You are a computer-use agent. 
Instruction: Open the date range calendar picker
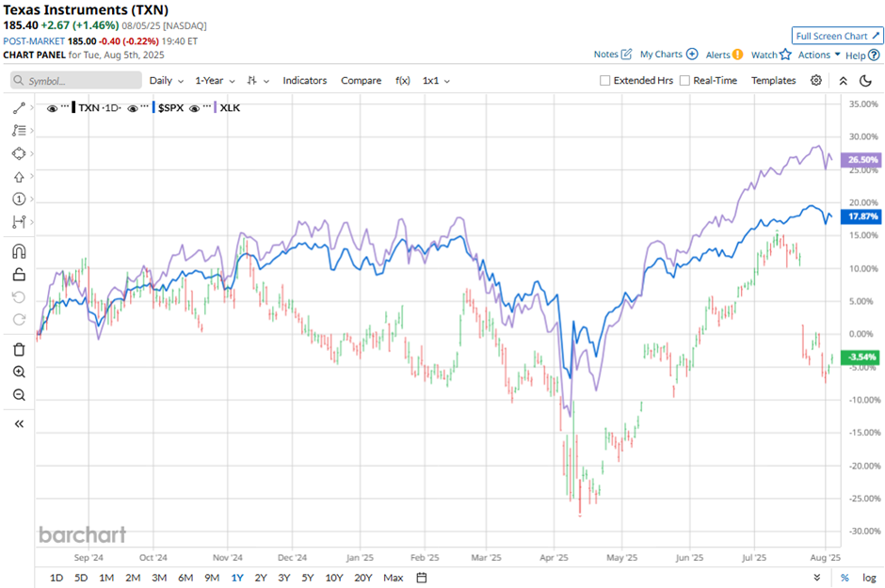click(422, 578)
